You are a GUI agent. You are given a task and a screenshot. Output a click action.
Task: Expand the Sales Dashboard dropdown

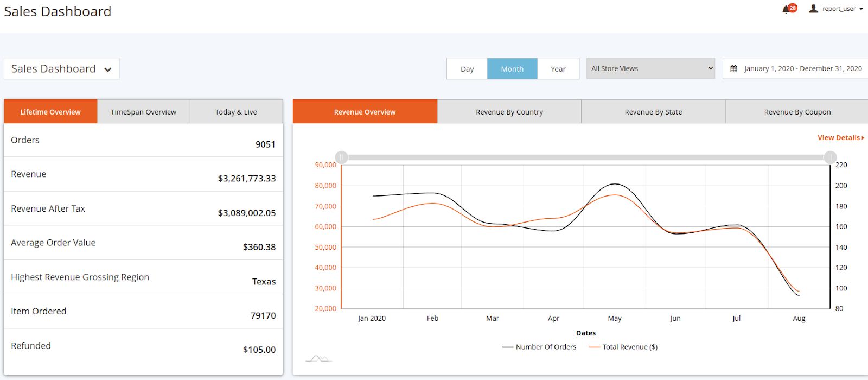[61, 69]
